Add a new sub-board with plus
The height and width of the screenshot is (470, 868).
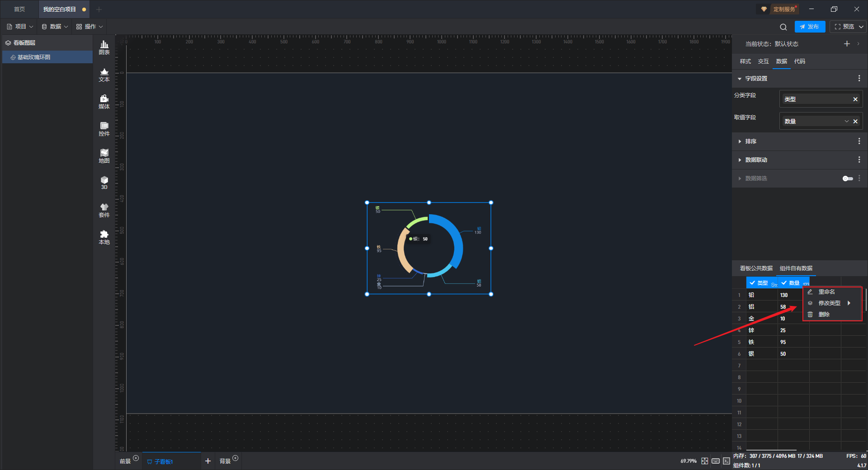[x=208, y=461]
